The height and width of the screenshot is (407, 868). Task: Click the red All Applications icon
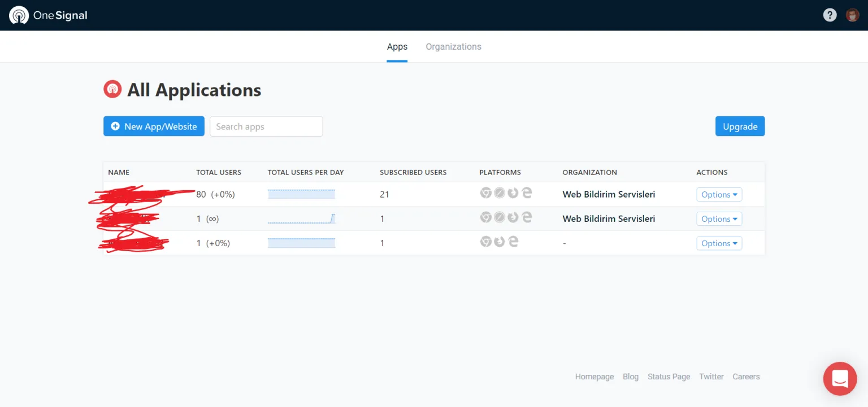[x=112, y=89]
